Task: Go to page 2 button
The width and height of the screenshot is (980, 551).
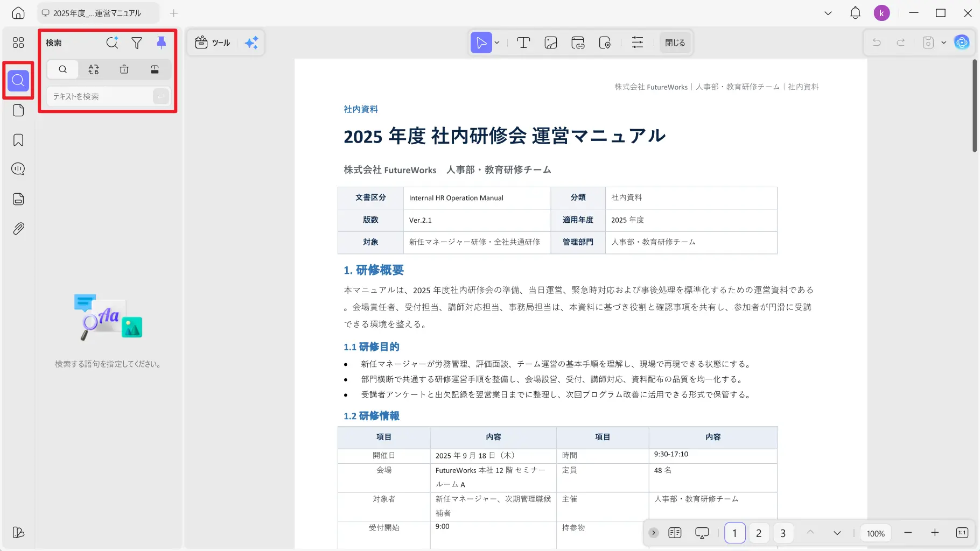Action: tap(759, 533)
